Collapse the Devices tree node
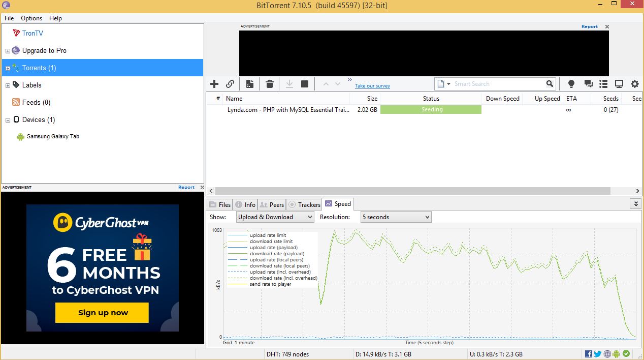Image resolution: width=644 pixels, height=360 pixels. point(8,120)
